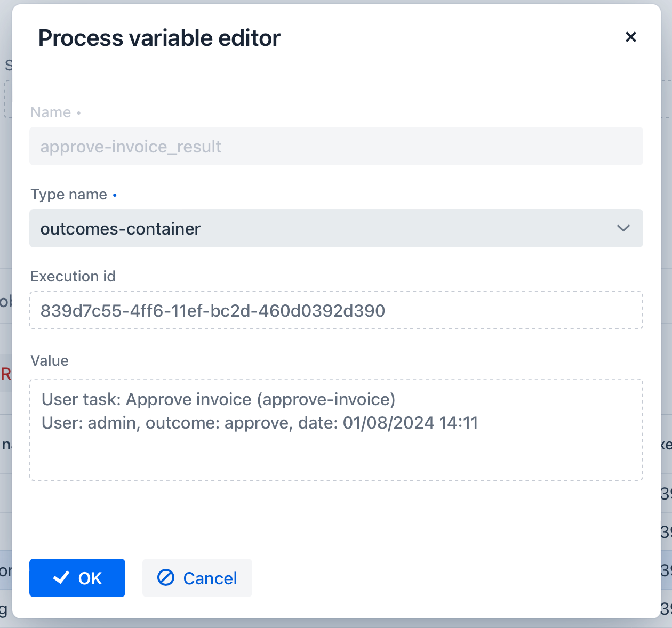Click the Execution id label
672x628 pixels.
(x=73, y=277)
